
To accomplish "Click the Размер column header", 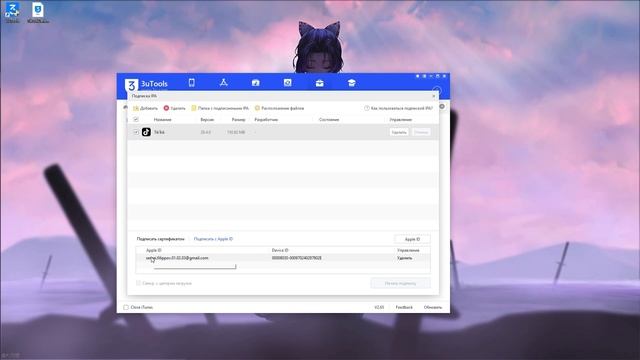I will click(x=238, y=120).
